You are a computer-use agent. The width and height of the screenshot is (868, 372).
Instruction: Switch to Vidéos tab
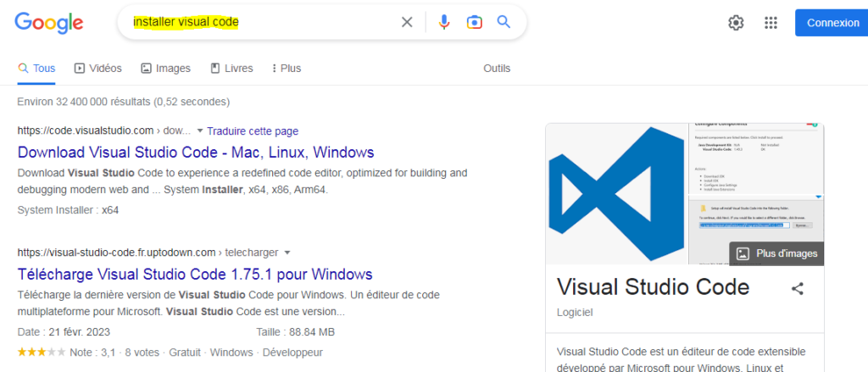point(98,69)
